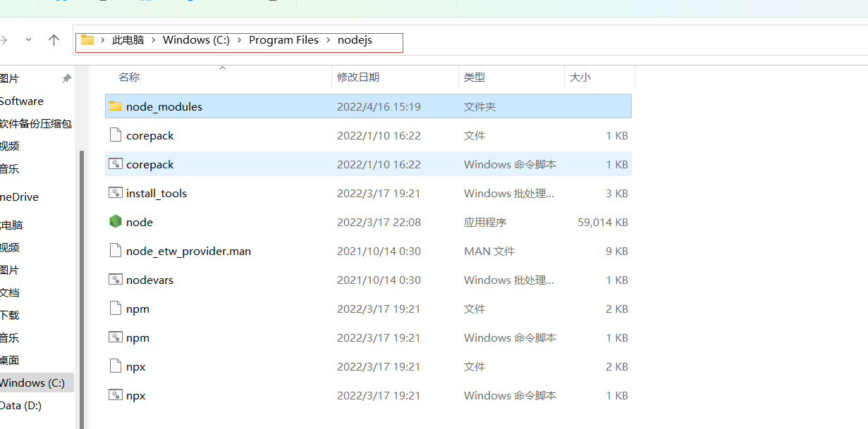Expand chevron before Windows (C:) in path
Viewport: 868px width, 429px height.
154,40
